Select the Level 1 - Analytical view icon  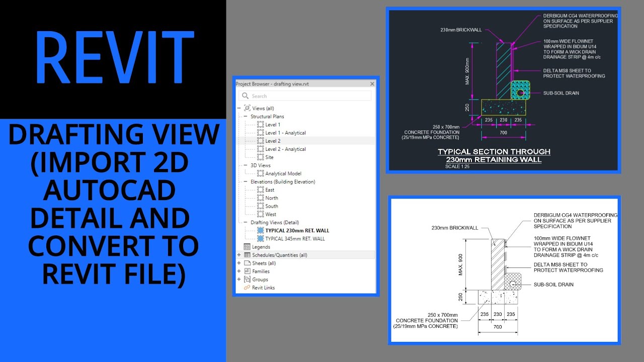click(260, 133)
